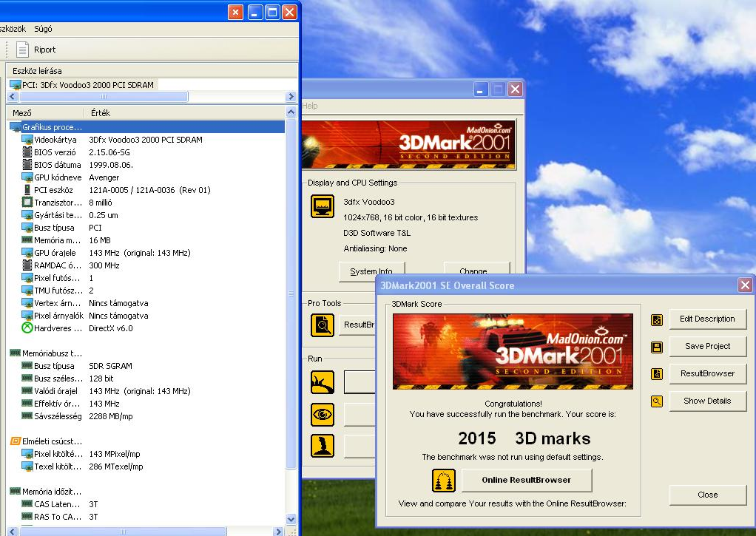756x536 pixels.
Task: Close the 3DMark2001 SE Overall Score dialog
Action: point(745,285)
